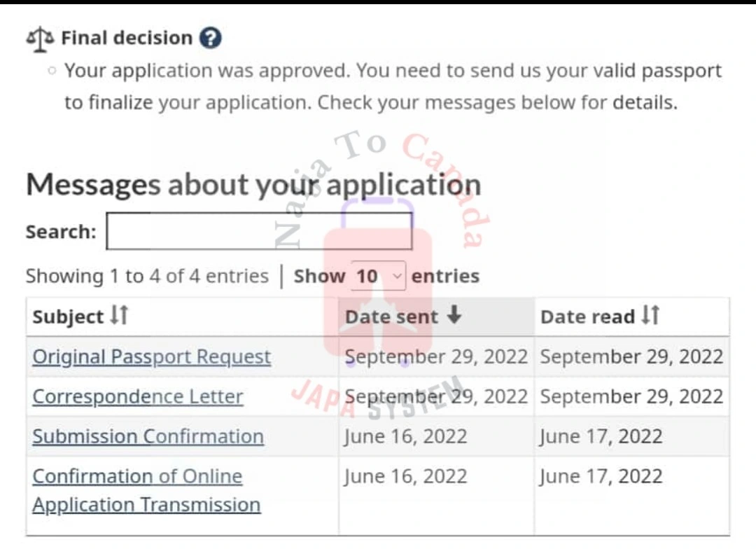Open the Original Passport Request message
This screenshot has width=756, height=549.
151,357
